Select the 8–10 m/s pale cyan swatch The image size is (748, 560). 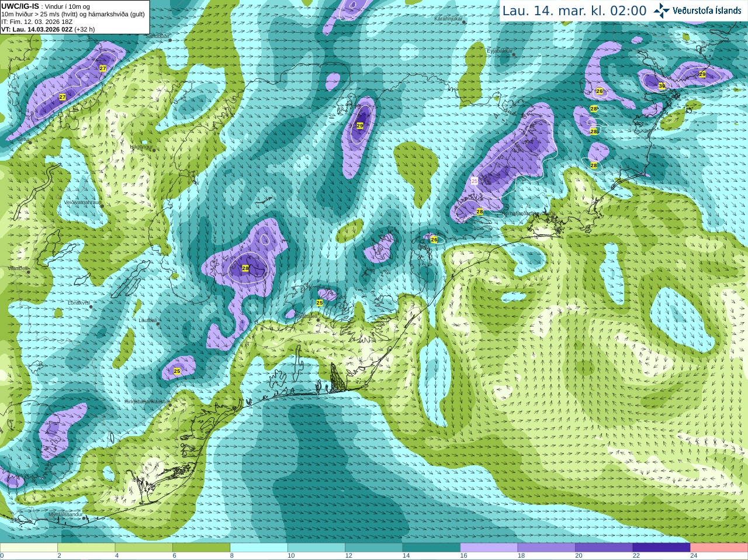pyautogui.click(x=259, y=548)
